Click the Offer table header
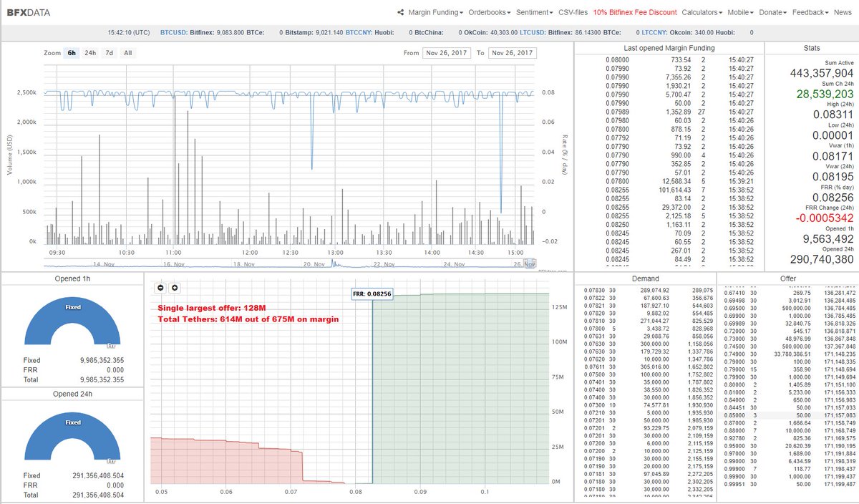Screen dimensions: 859x504 click(787, 278)
